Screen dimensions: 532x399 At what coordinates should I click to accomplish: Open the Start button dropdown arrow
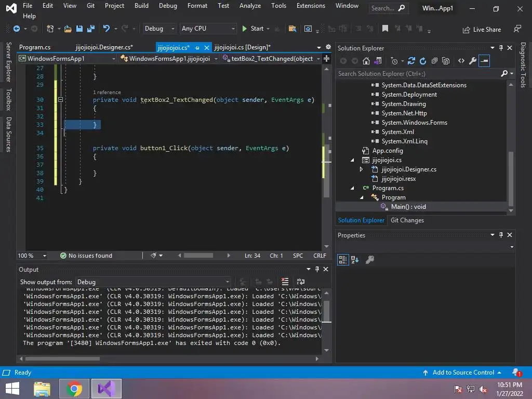click(268, 29)
